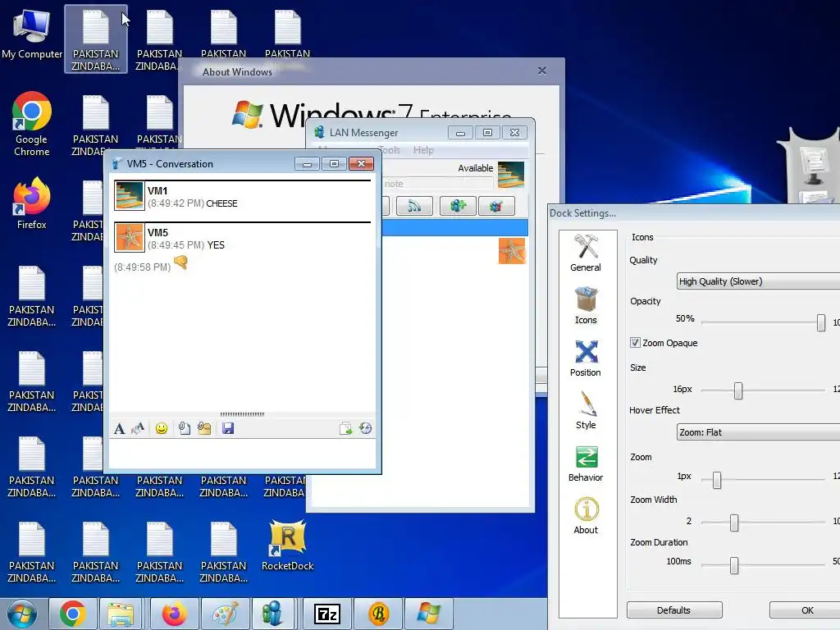Open 7-Zip from the taskbar

(326, 614)
